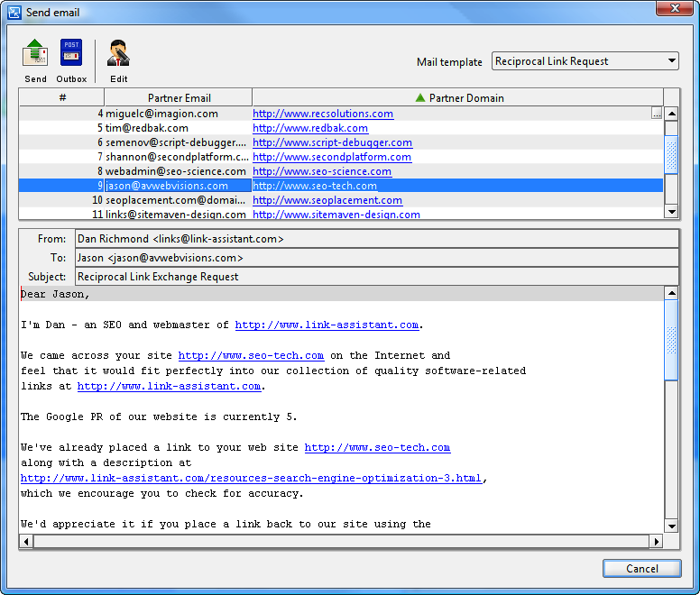Viewport: 700px width, 595px height.
Task: Open the Mail template dropdown
Action: pyautogui.click(x=585, y=61)
